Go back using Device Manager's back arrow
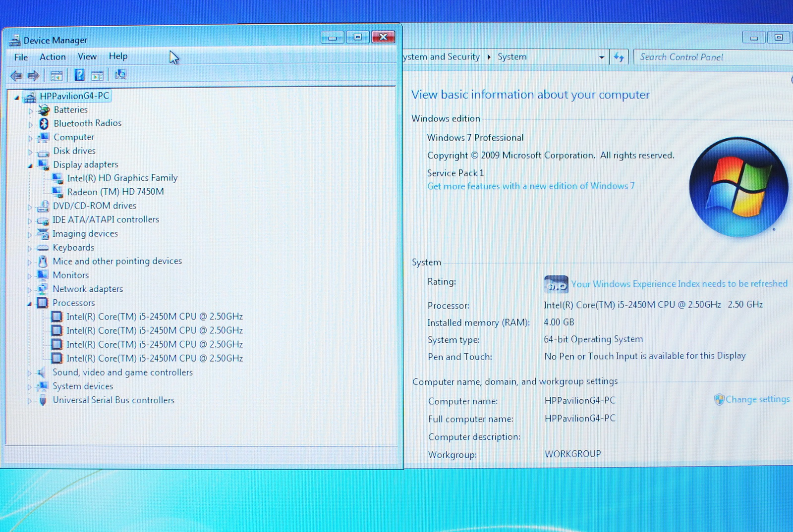Image resolution: width=793 pixels, height=532 pixels. pyautogui.click(x=16, y=76)
